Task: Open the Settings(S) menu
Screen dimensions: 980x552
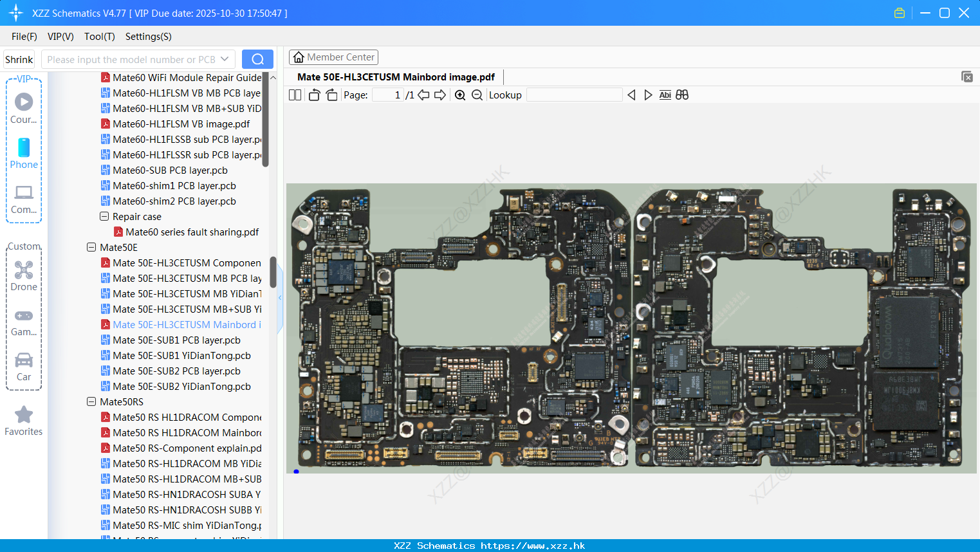Action: [149, 37]
